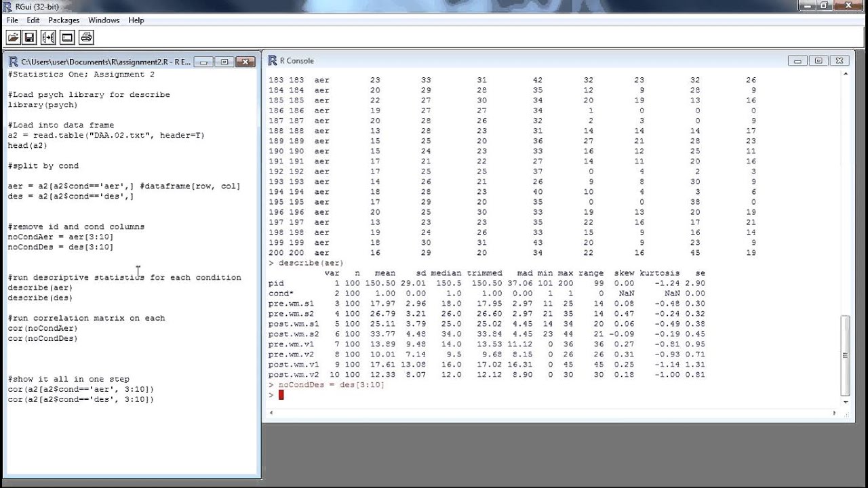Minimize the R Console window
Screen dimensions: 868x488
coord(798,60)
